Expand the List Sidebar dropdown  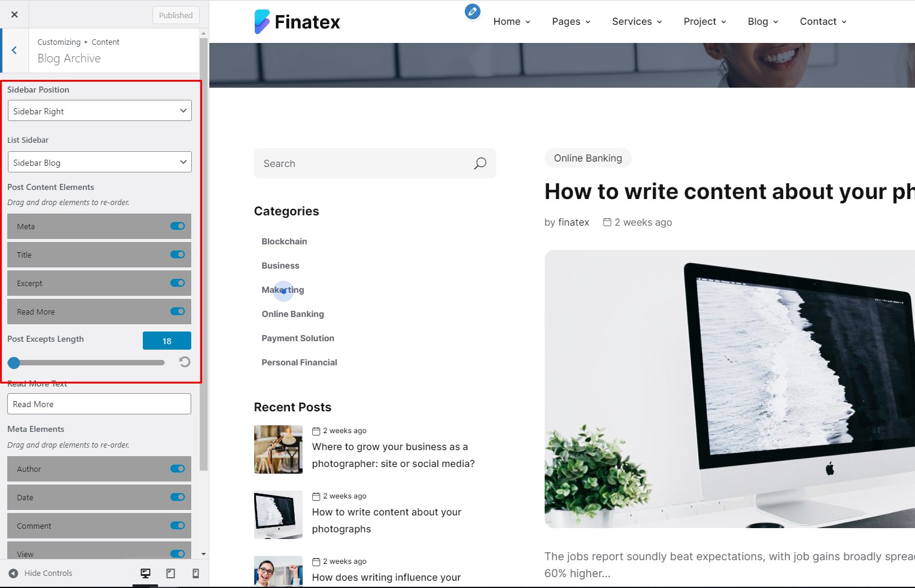[x=99, y=162]
